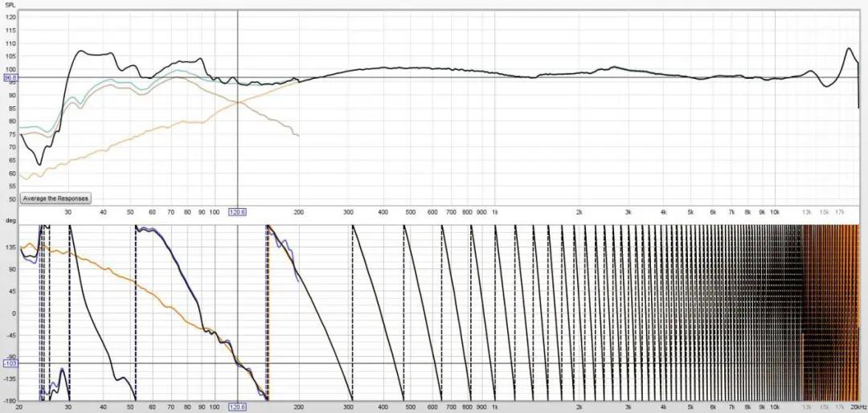The image size is (868, 413).
Task: Click the 0 value on the degree scale
Action: [12, 313]
